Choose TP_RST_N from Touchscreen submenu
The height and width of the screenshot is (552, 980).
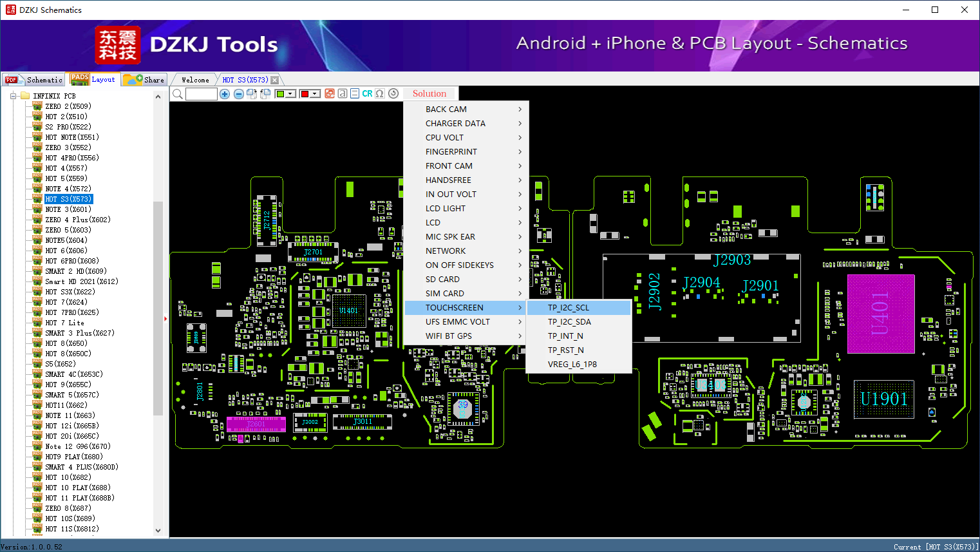click(x=579, y=350)
